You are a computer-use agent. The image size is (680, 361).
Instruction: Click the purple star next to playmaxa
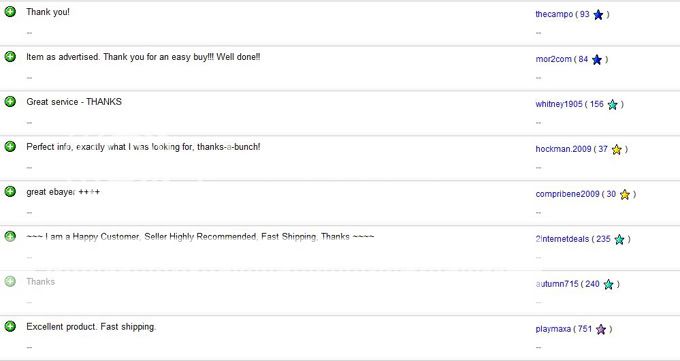(x=601, y=329)
